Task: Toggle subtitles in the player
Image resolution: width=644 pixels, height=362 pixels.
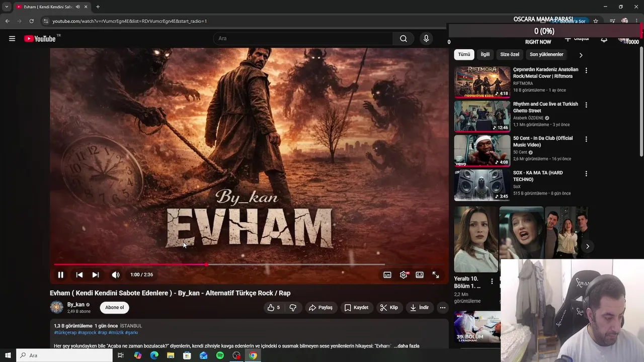Action: [x=387, y=275]
